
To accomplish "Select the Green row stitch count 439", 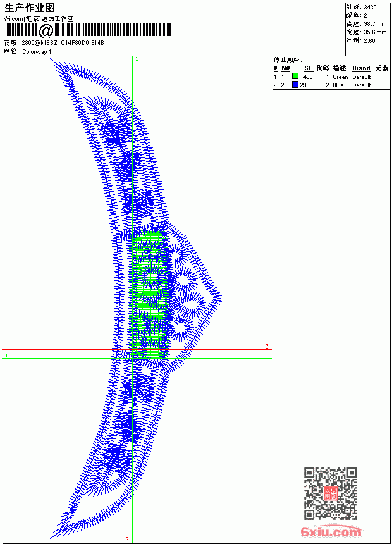I will click(x=308, y=77).
